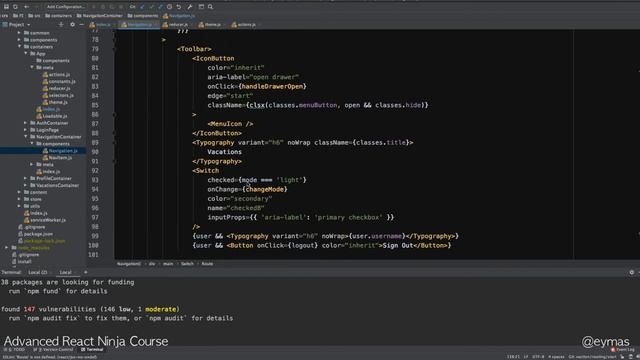The width and height of the screenshot is (640, 360).
Task: Click the Search Everywhere magnifier icon
Action: (211, 7)
